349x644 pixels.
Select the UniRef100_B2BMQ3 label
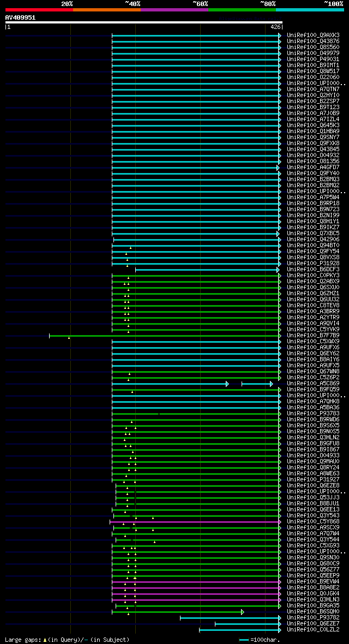(x=313, y=179)
